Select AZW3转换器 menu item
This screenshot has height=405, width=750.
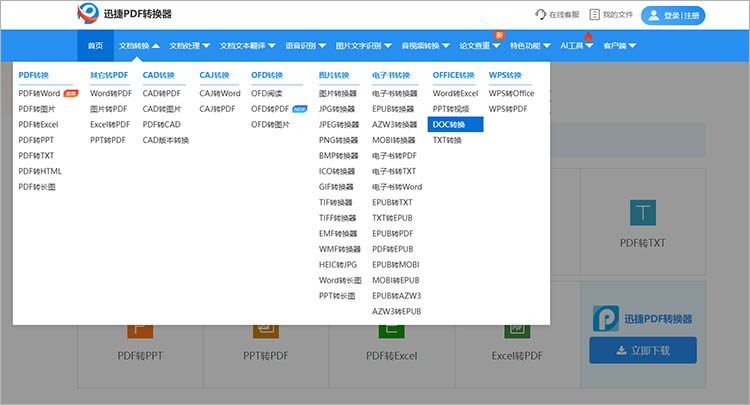coord(395,124)
